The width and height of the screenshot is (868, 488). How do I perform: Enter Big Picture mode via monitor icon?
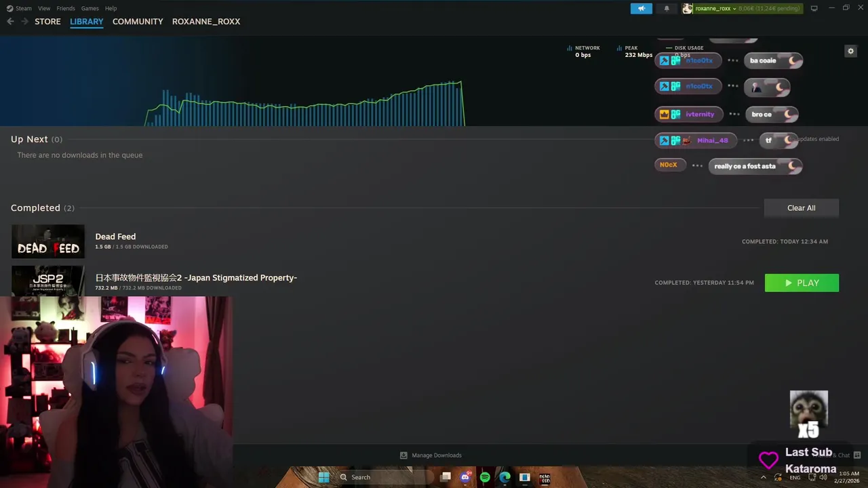click(x=814, y=8)
